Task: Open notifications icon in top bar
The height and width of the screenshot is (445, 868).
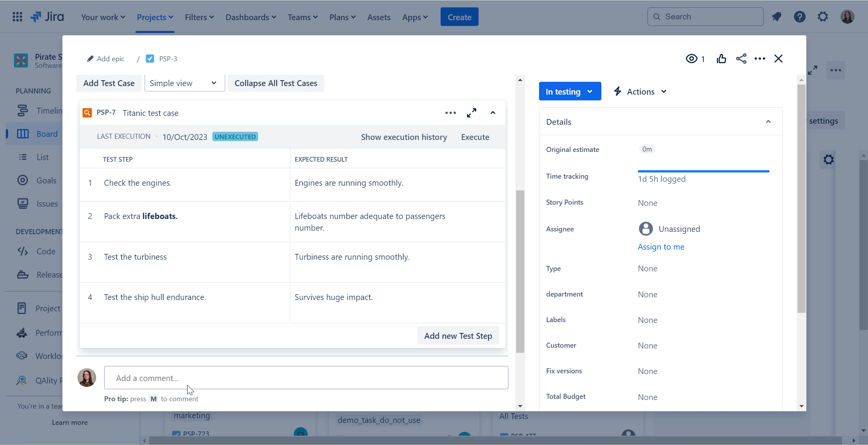Action: 777,17
